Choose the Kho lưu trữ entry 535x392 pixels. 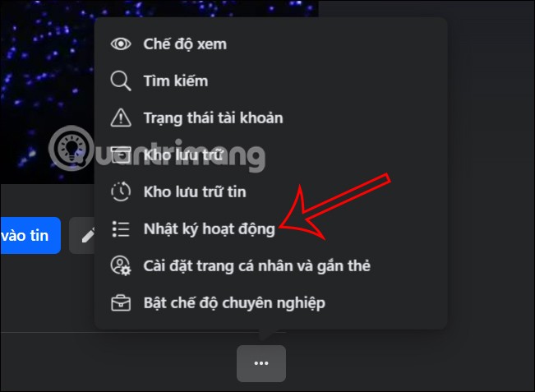[270, 154]
